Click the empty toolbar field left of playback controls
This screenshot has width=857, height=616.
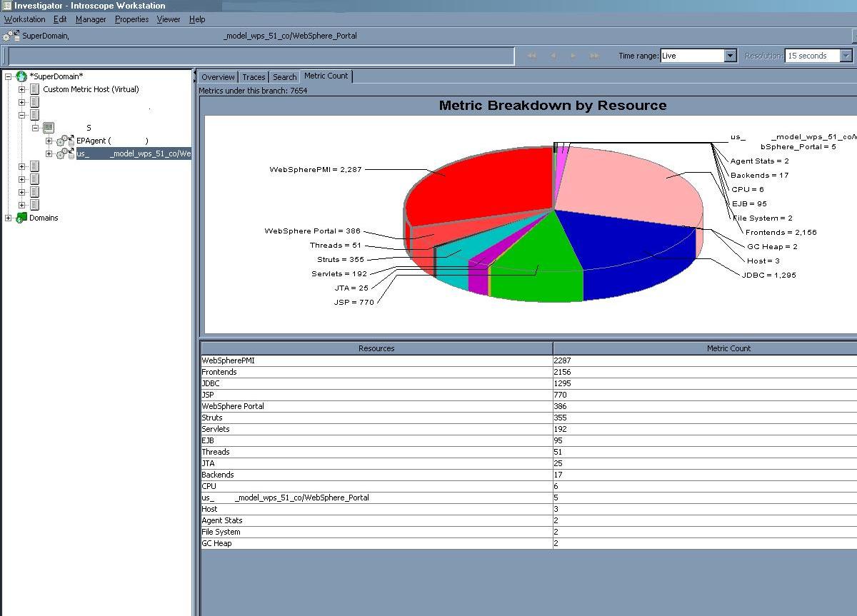tap(261, 56)
